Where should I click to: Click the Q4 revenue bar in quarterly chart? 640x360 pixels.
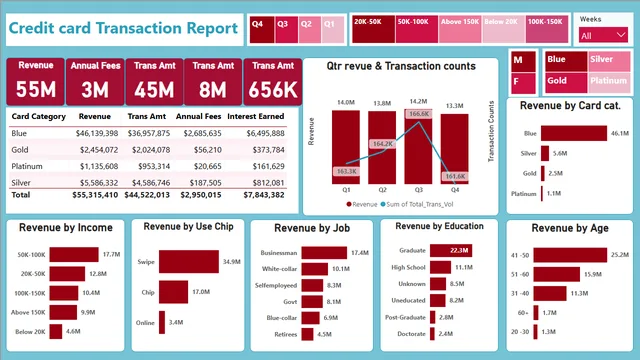pos(455,149)
